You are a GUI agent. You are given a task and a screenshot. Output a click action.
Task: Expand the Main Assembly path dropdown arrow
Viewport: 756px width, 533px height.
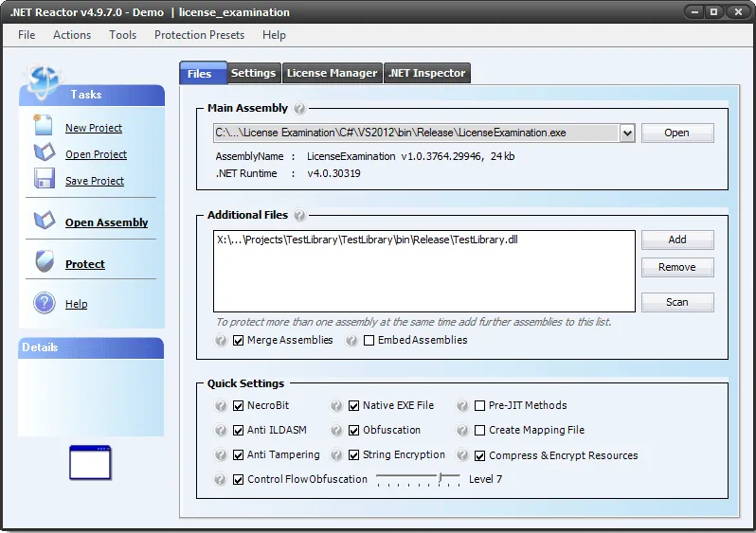(x=627, y=133)
